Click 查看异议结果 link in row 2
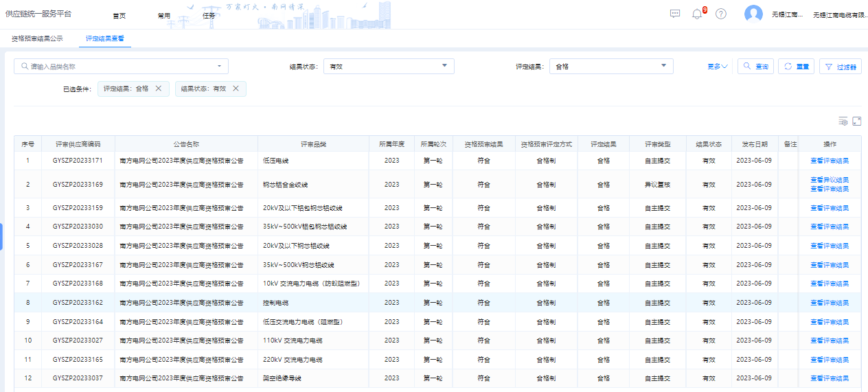 (829, 180)
